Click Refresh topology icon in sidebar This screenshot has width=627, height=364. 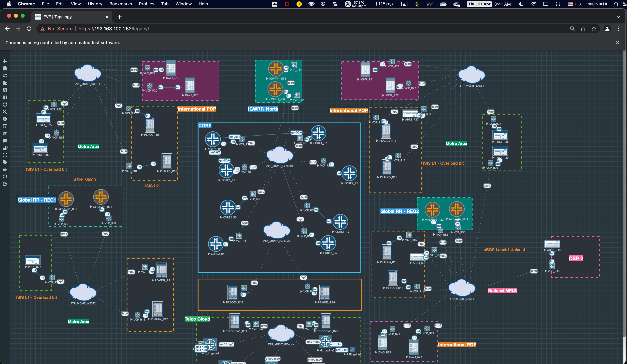(5, 105)
